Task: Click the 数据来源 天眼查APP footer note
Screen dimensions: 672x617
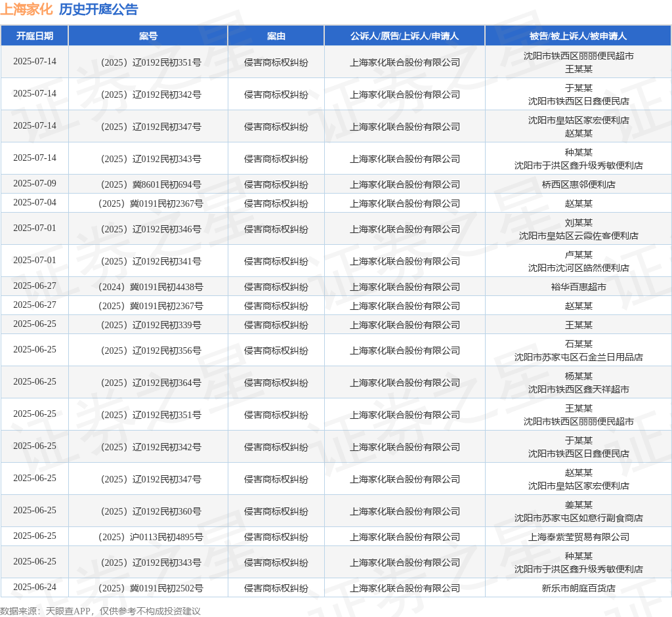Action: 100,611
